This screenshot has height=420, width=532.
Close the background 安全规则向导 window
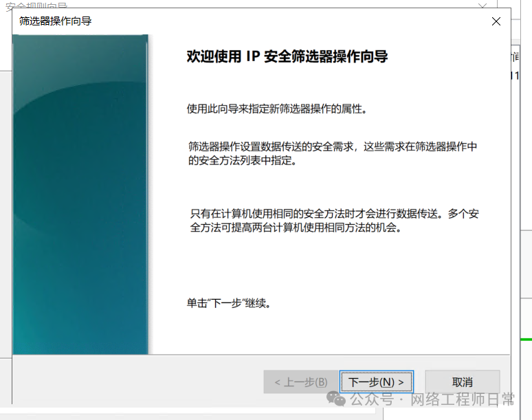point(482,5)
